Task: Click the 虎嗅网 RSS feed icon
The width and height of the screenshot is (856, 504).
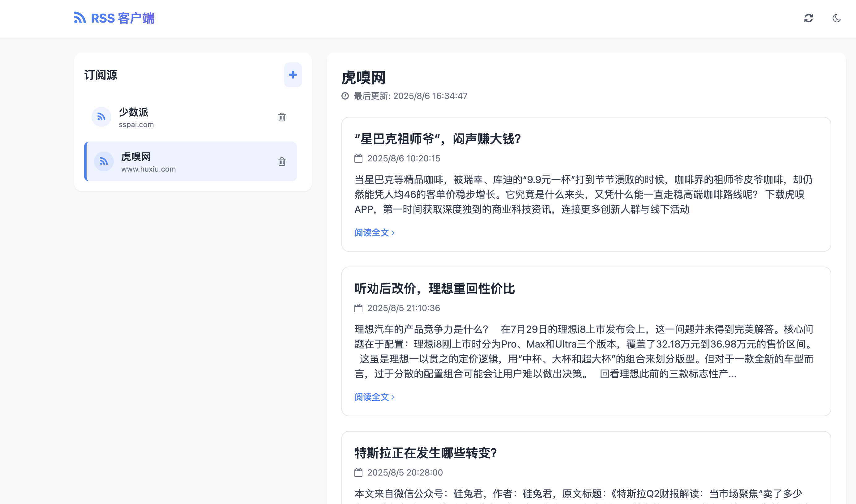Action: pos(104,162)
